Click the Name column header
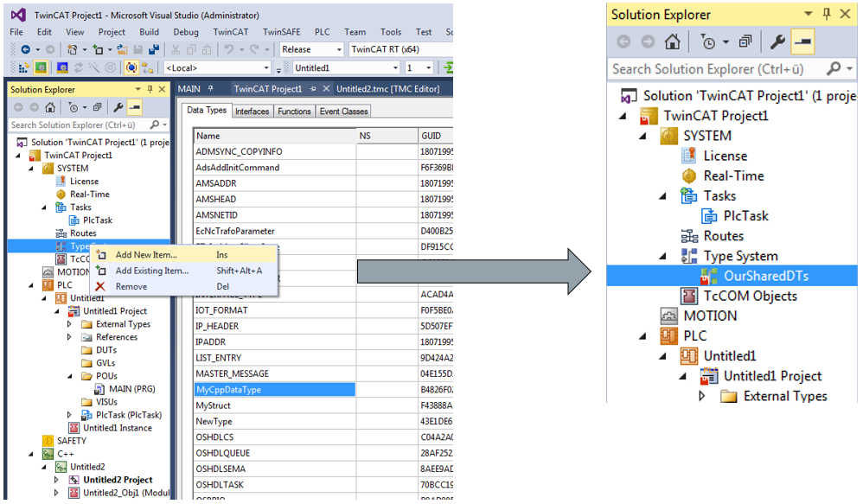Viewport: 863px width, 504px height. tap(275, 136)
